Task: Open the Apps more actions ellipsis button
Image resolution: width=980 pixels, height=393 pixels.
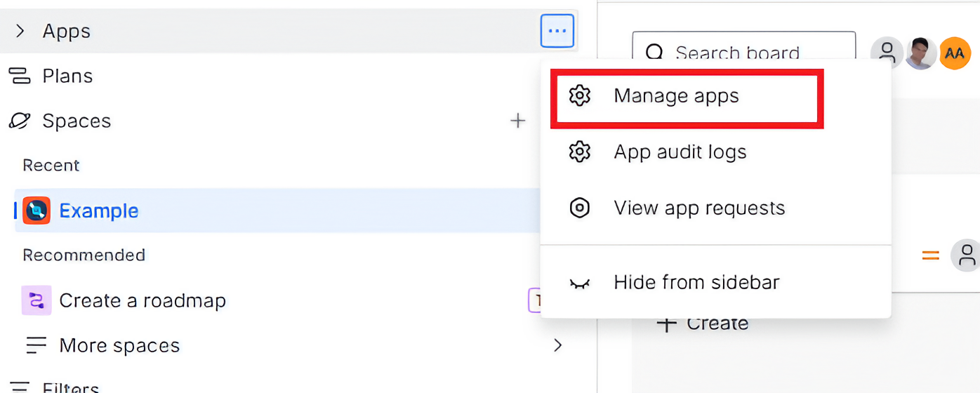Action: click(557, 31)
